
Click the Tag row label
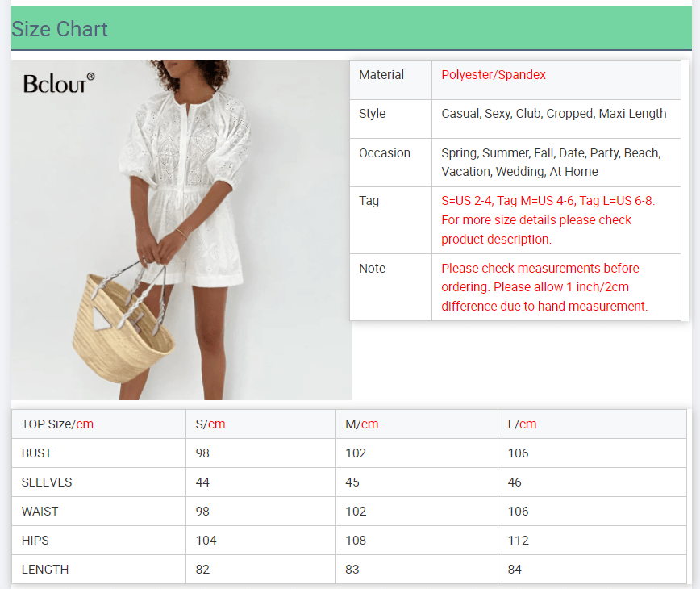pyautogui.click(x=368, y=201)
